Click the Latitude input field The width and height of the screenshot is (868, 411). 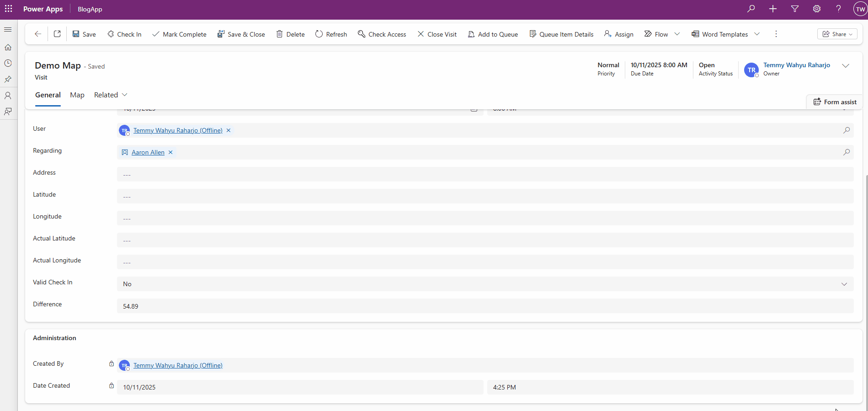tap(485, 196)
